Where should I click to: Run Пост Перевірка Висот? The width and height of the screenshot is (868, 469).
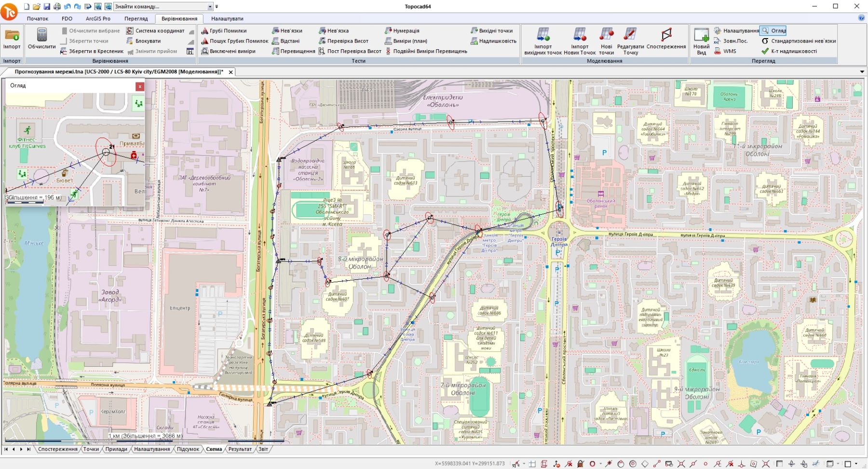[350, 51]
